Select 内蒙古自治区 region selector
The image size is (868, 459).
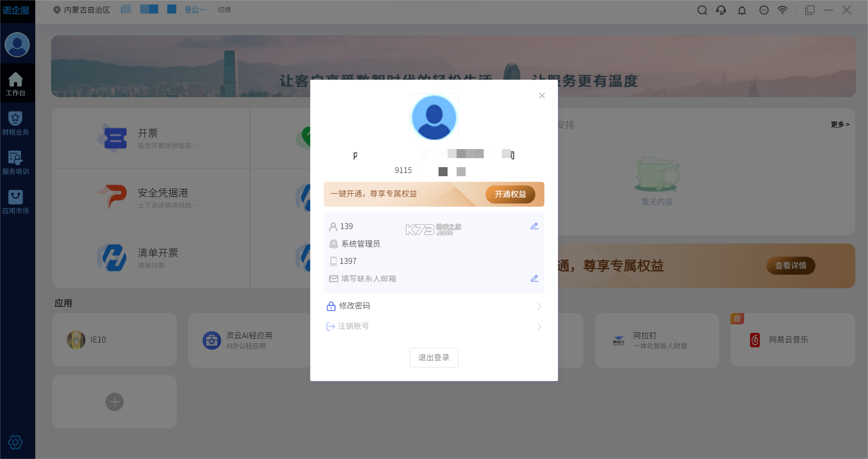click(82, 9)
